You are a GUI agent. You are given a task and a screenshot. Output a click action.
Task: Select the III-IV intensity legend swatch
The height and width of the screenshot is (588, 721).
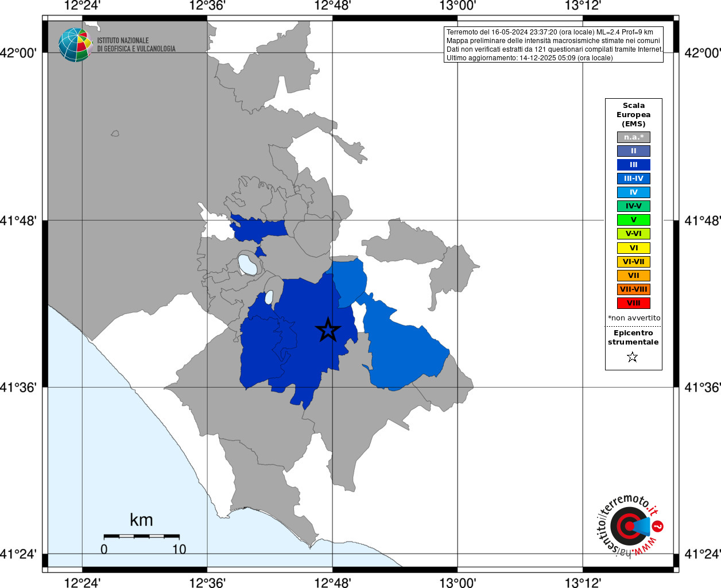(x=634, y=179)
